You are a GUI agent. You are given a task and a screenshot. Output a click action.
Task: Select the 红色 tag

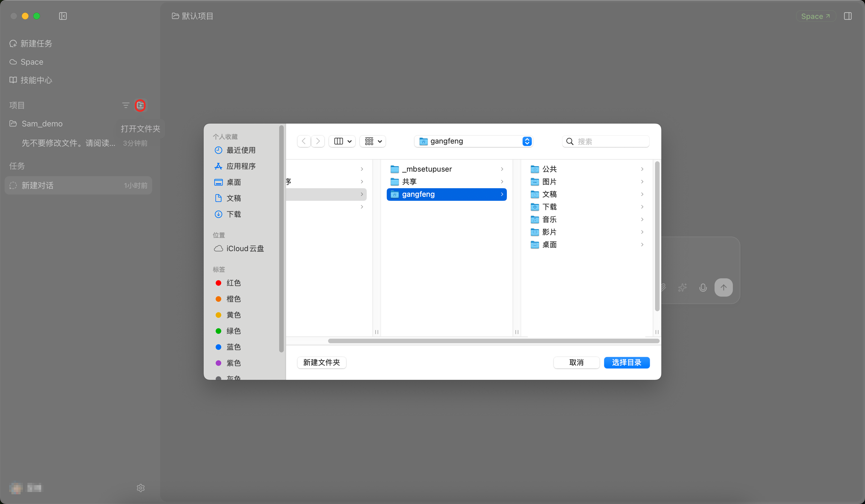coord(228,283)
